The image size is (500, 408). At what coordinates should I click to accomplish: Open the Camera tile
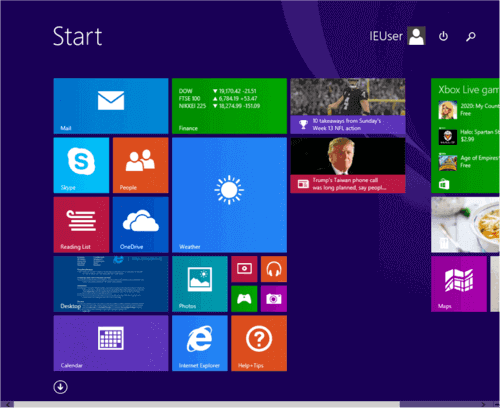point(274,299)
